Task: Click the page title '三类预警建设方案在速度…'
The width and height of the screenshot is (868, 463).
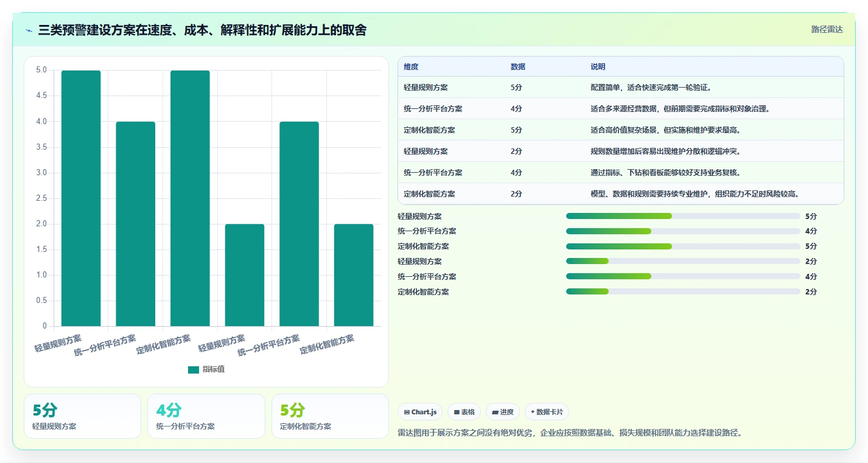Action: (x=202, y=30)
